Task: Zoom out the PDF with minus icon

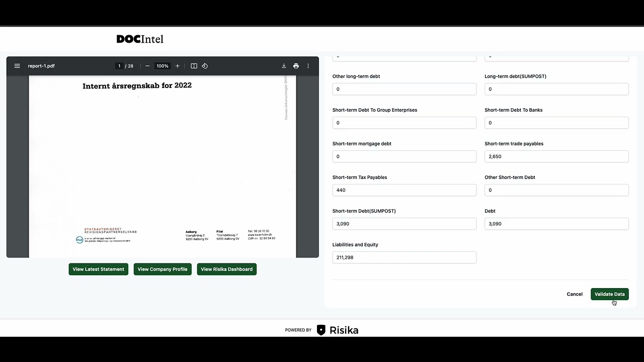Action: click(147, 66)
